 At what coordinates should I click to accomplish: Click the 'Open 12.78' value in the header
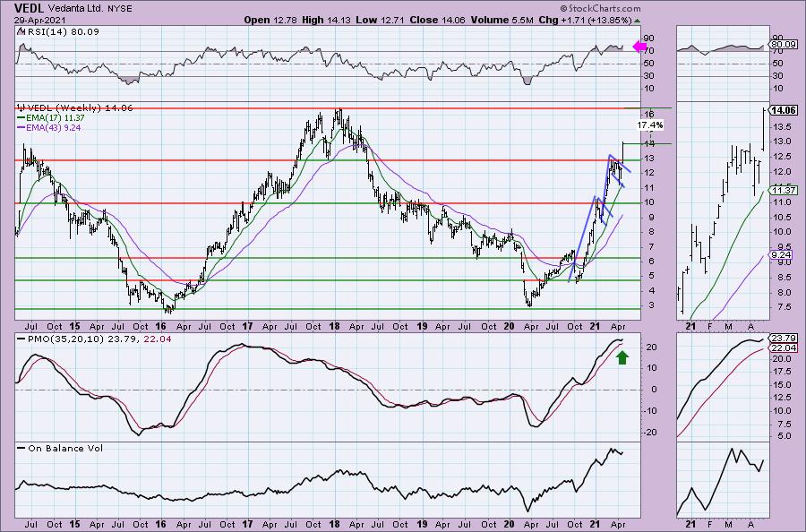coord(270,20)
